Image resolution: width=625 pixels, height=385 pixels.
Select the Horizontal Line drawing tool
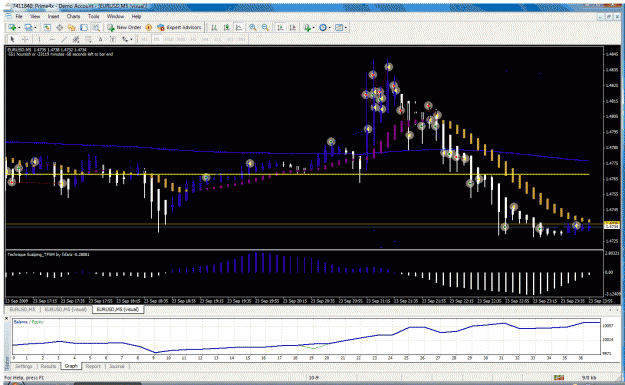pos(52,39)
